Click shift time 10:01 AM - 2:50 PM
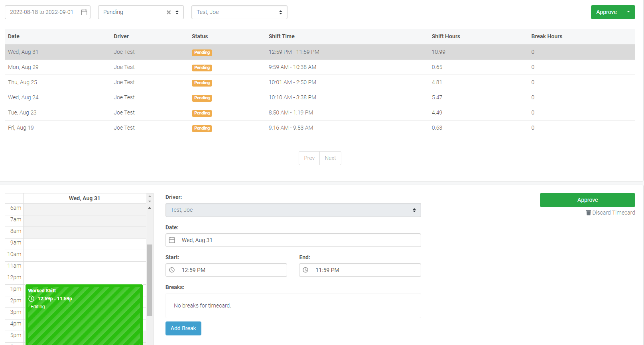 point(292,82)
